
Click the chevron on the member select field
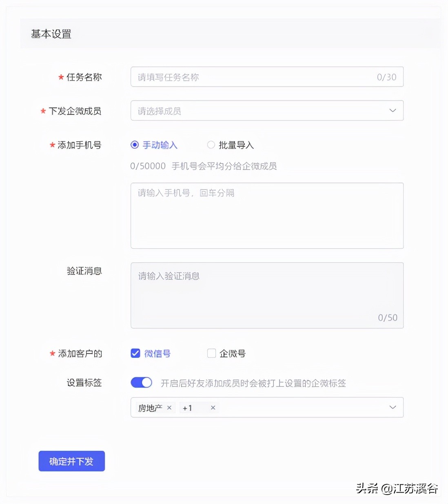click(x=393, y=110)
